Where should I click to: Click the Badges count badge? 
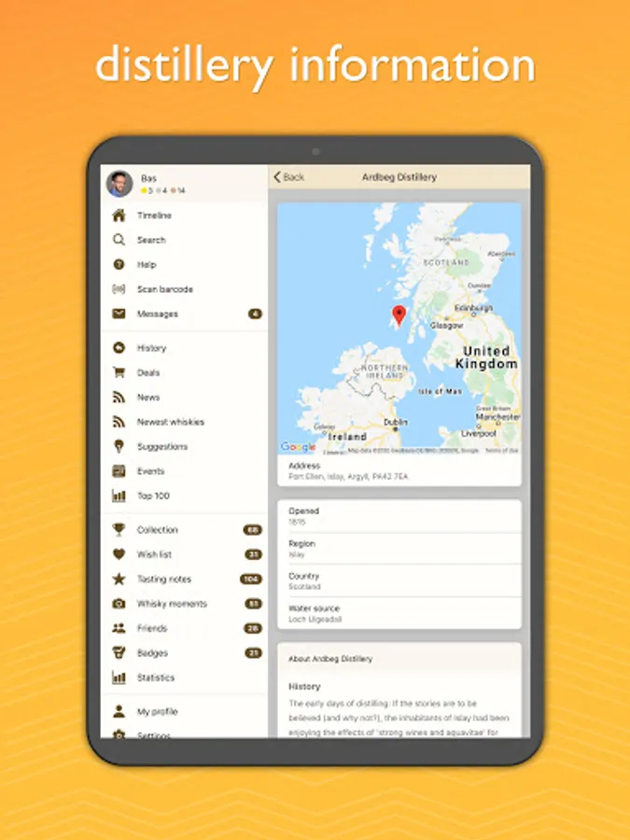[253, 652]
